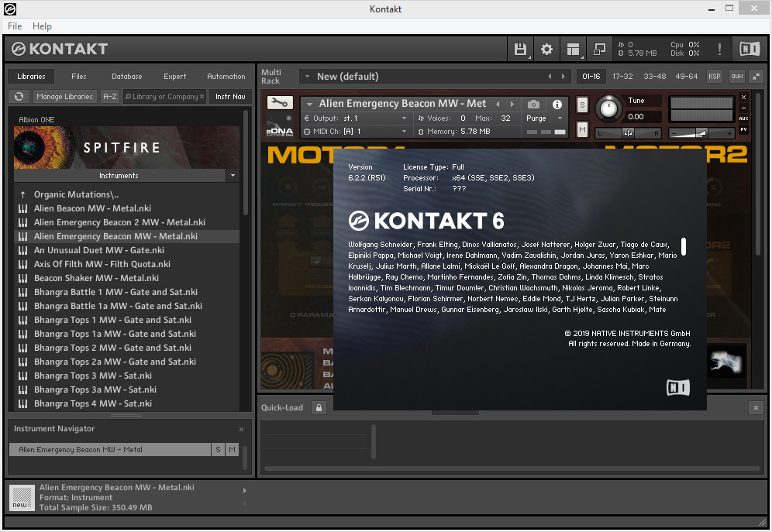Show rack page 49-64
The height and width of the screenshot is (532, 772).
pos(686,76)
